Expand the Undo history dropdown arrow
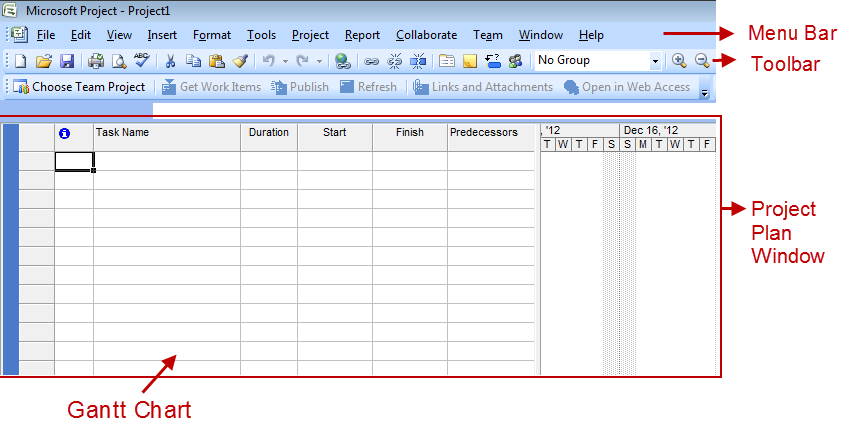The image size is (867, 430). click(285, 61)
